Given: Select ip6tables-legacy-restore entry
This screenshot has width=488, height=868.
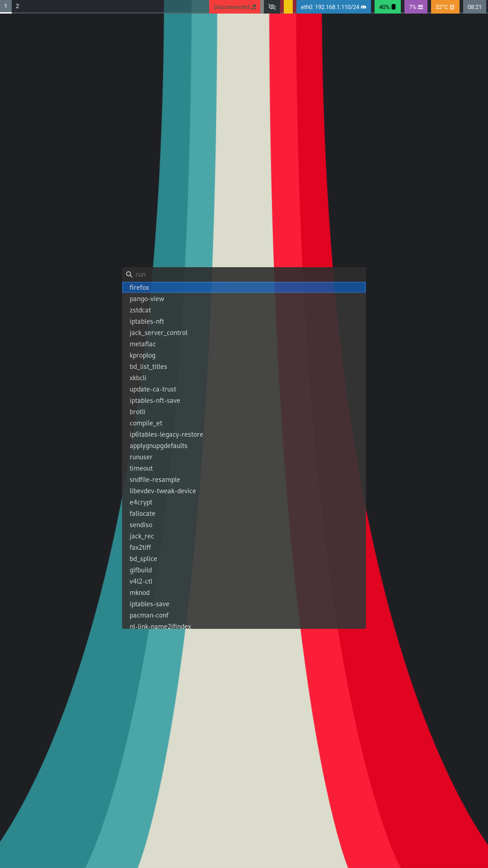Looking at the screenshot, I should pyautogui.click(x=244, y=434).
